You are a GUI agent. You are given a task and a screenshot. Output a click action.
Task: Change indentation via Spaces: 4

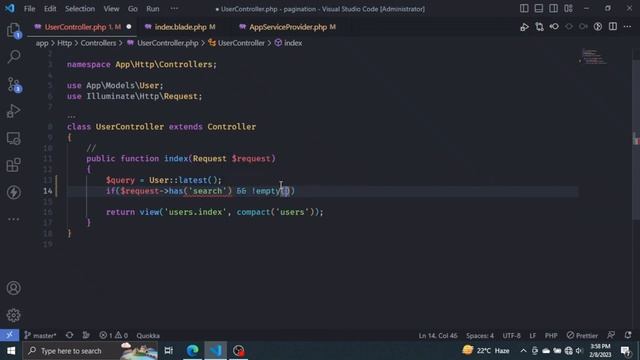click(x=480, y=335)
